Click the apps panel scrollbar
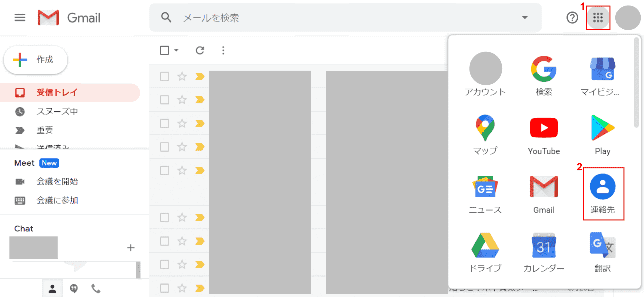 636,82
